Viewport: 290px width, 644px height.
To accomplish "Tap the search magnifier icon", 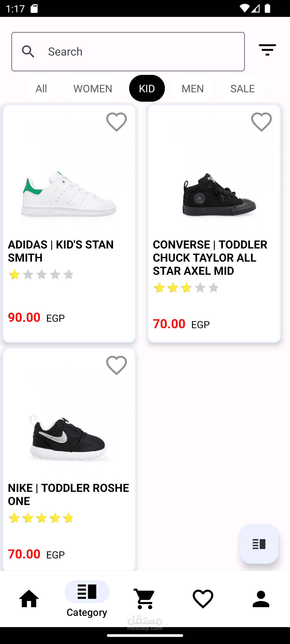I will click(x=28, y=52).
